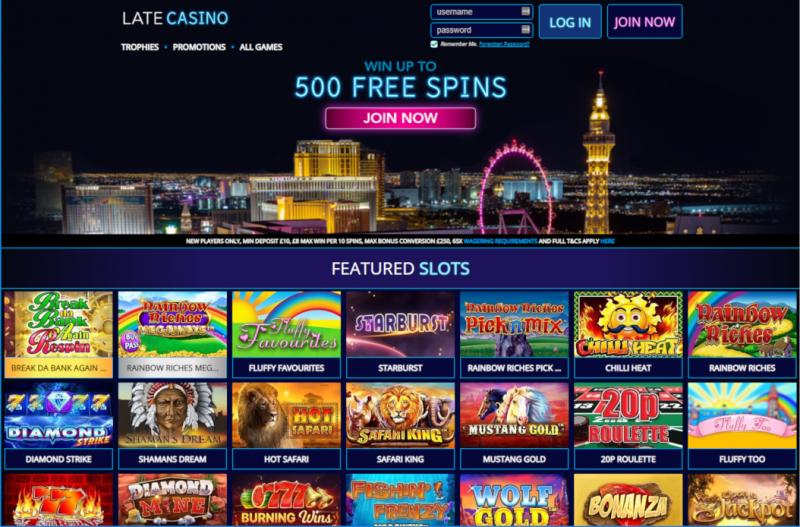
Task: Open the Chilli Heat game thumbnail
Action: (628, 324)
